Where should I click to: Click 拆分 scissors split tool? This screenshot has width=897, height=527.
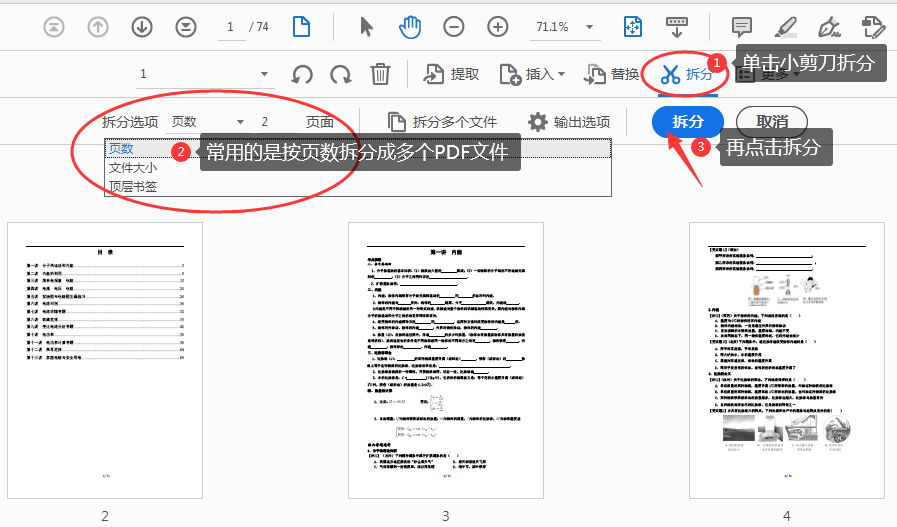[686, 74]
